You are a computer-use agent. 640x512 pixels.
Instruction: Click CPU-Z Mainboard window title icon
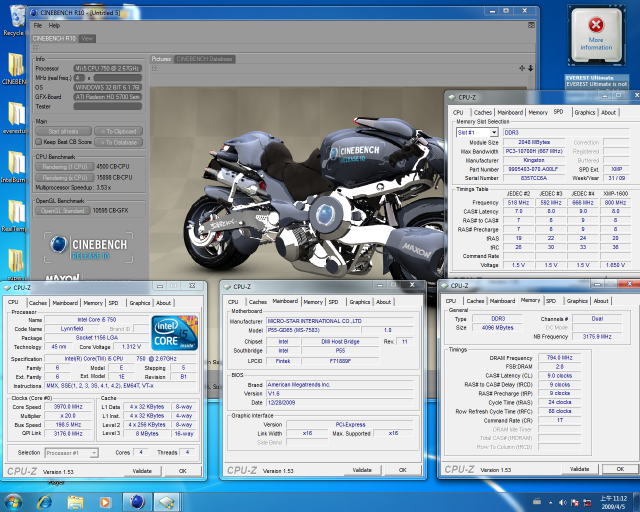point(227,287)
